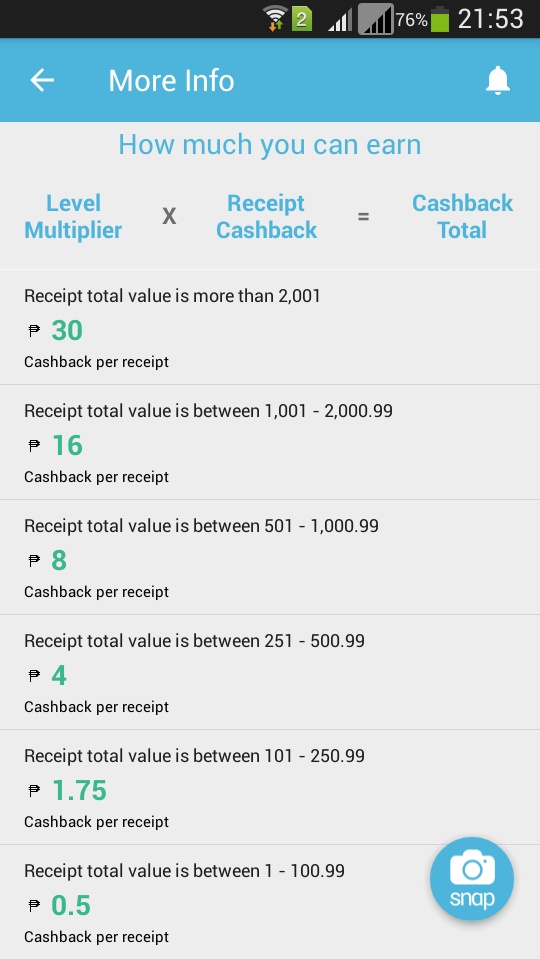
Task: Tap the SIM 2 indicator icon
Action: click(302, 20)
